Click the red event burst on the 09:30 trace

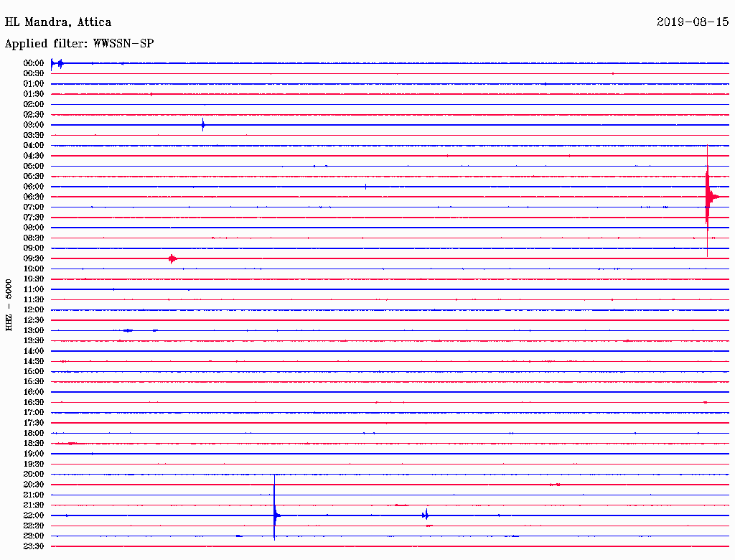172,258
